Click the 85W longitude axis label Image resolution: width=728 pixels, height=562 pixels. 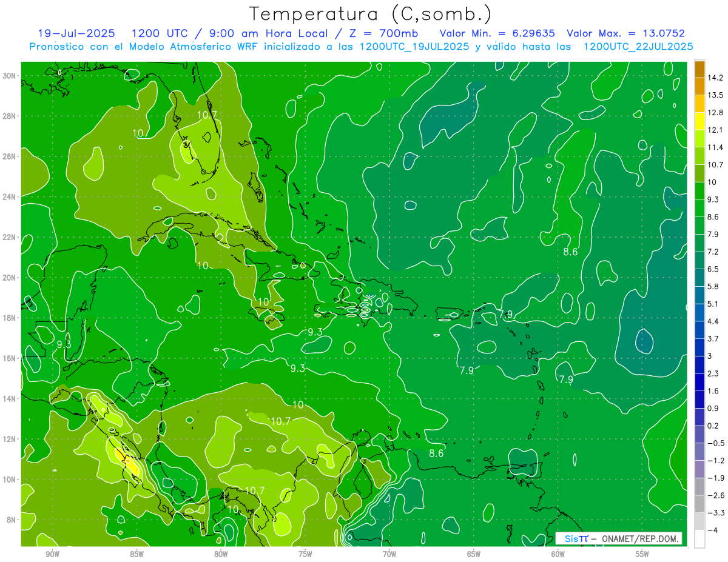point(136,555)
